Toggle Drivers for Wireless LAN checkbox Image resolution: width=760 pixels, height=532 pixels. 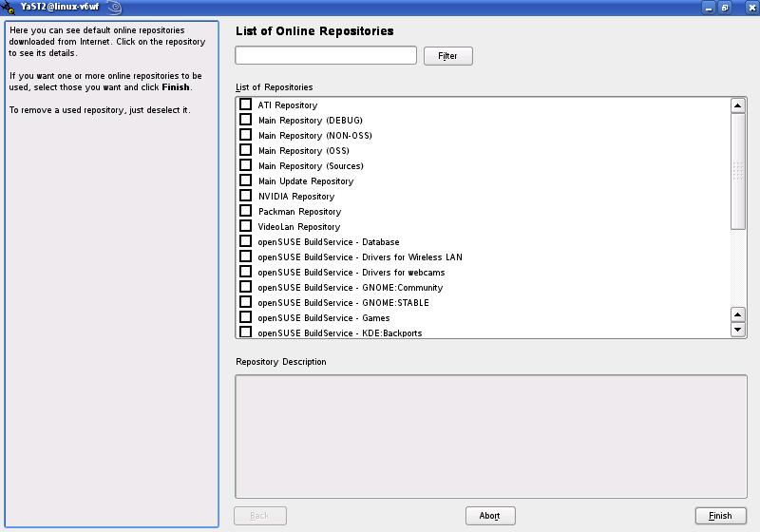click(246, 256)
